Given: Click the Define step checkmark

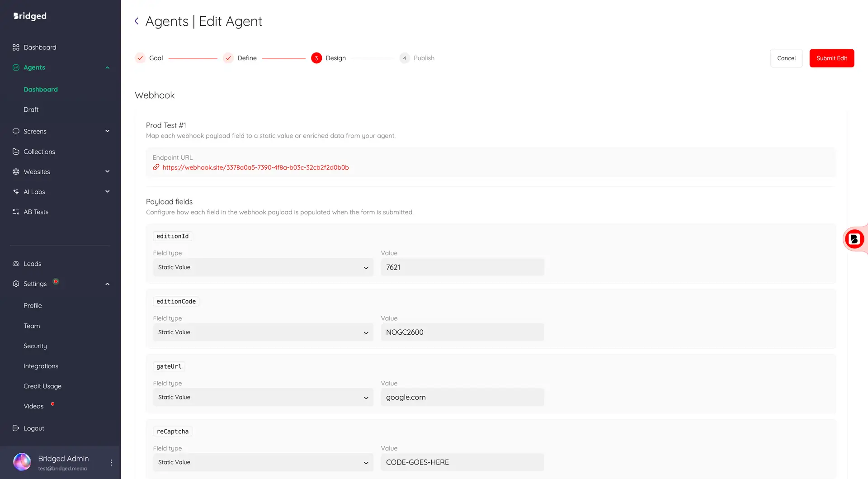Looking at the screenshot, I should (x=228, y=58).
